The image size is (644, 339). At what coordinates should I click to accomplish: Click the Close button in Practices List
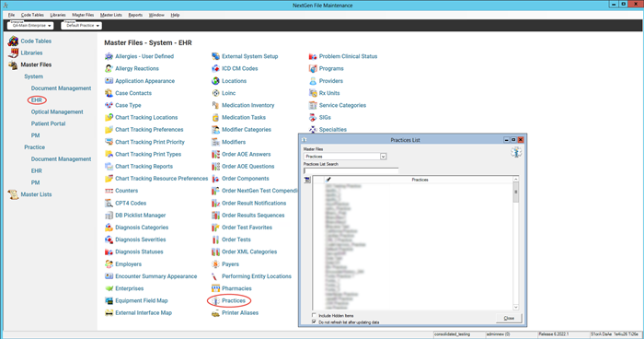(509, 318)
